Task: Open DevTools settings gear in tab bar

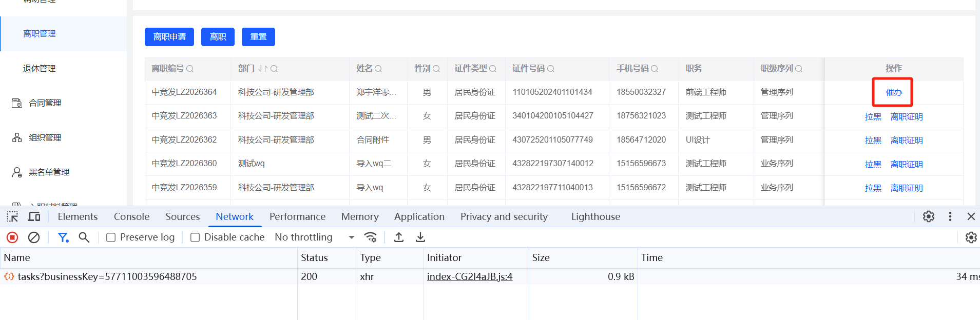Action: pyautogui.click(x=928, y=217)
